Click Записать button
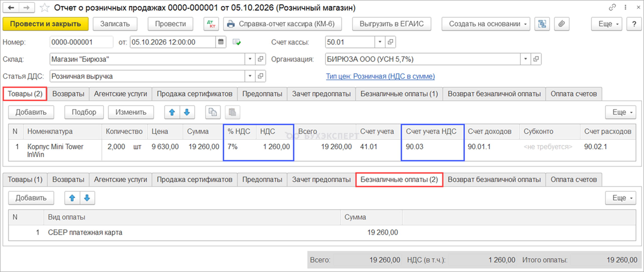644x272 pixels. click(115, 24)
